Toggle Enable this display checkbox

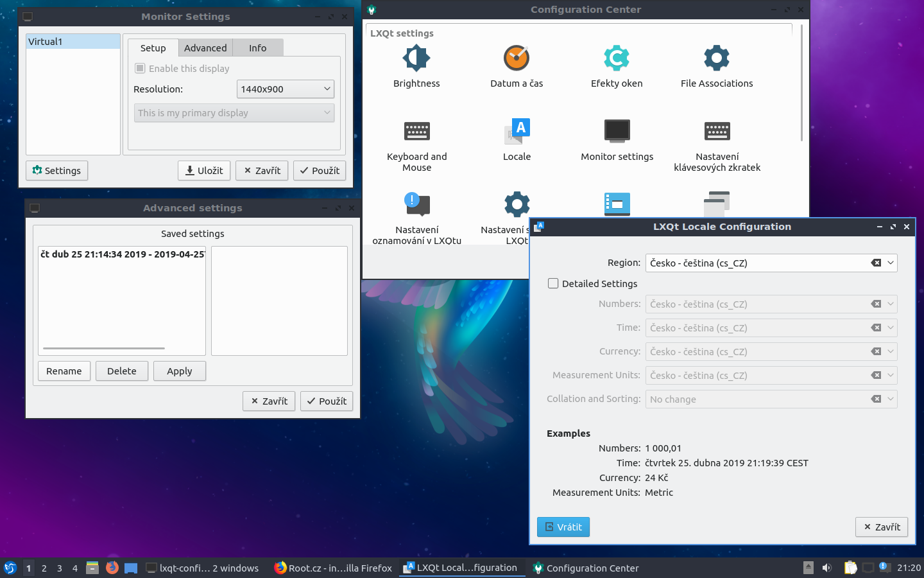pyautogui.click(x=140, y=68)
